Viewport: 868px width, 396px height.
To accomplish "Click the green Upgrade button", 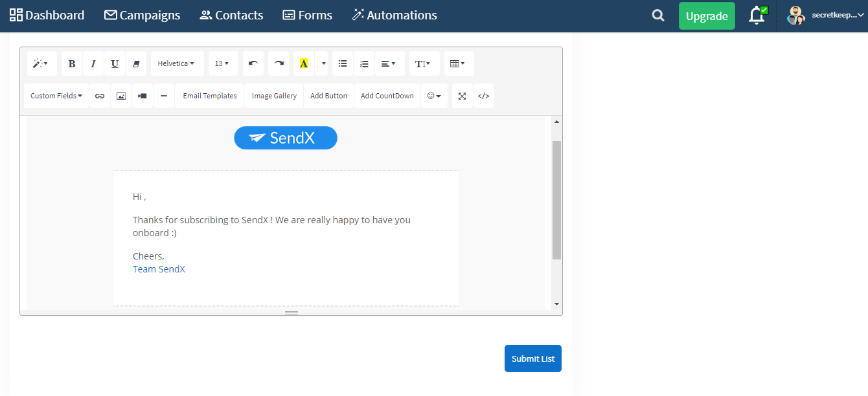I will [x=707, y=16].
